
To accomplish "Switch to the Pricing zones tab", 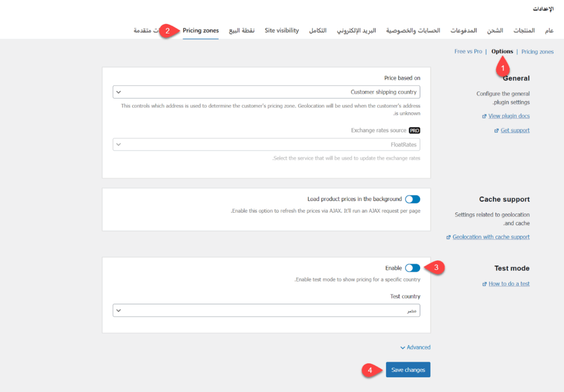I will point(200,30).
